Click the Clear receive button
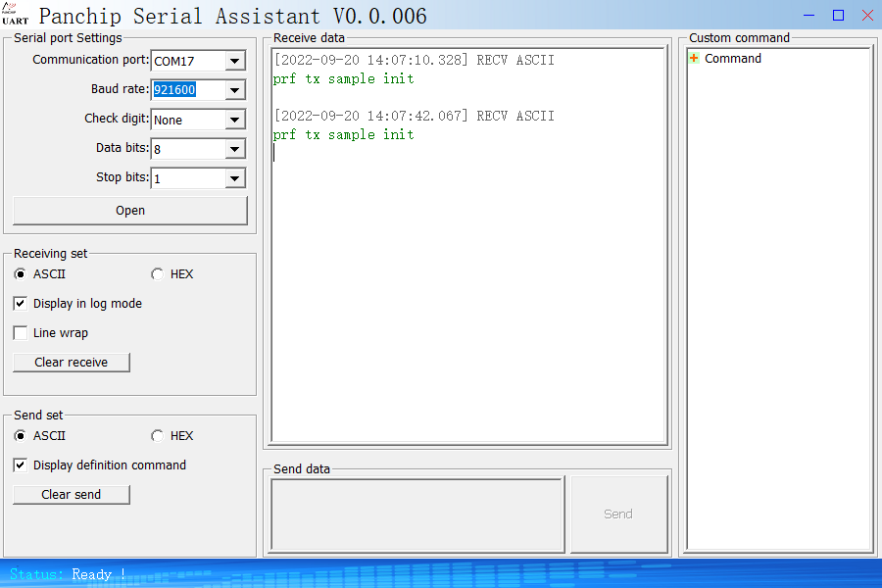 click(72, 363)
